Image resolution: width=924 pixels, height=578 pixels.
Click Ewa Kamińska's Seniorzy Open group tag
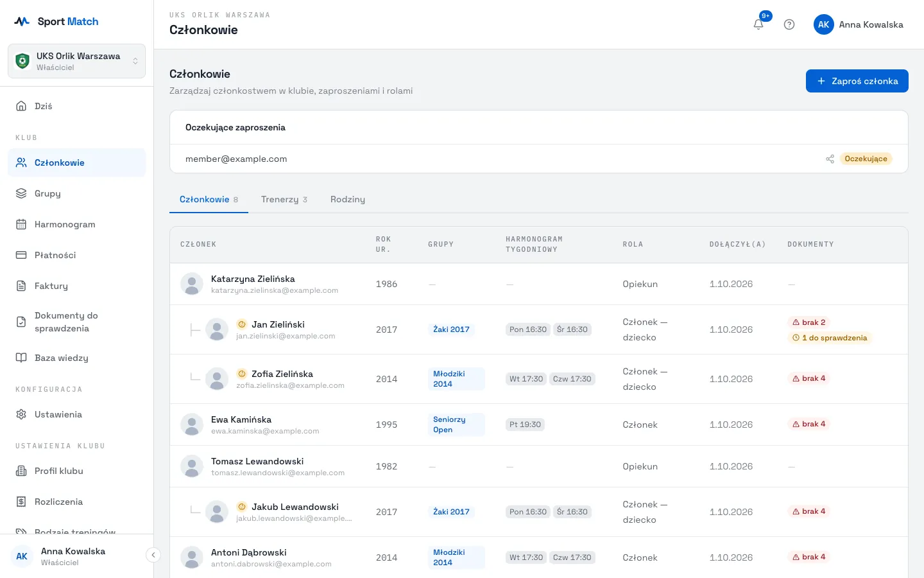(456, 425)
